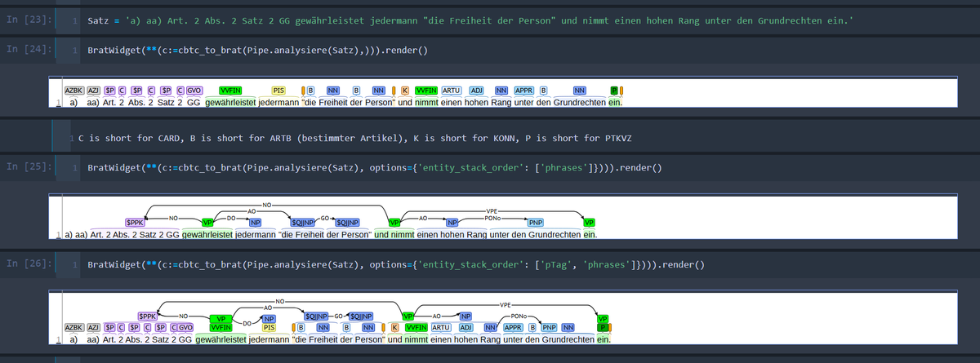Click the word 'Grundrechten' in cell 24 output
Viewport: 980px width, 363px height.
580,102
